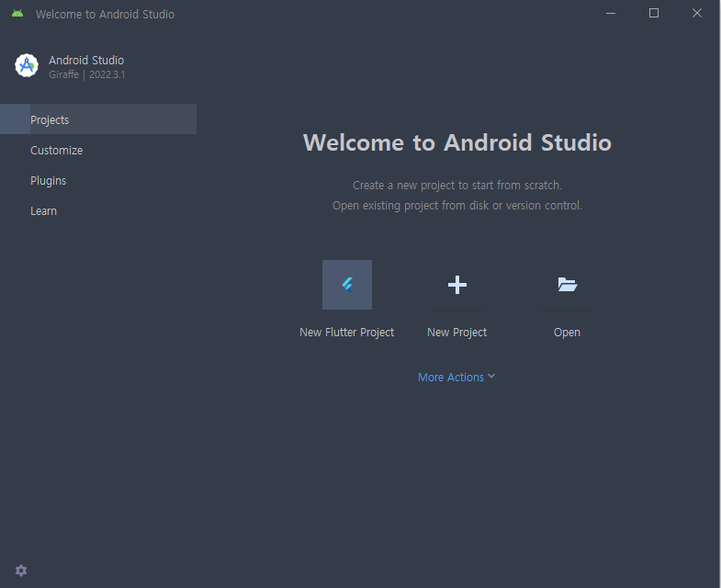
Task: Click the Android Studio logo icon
Action: tap(27, 66)
